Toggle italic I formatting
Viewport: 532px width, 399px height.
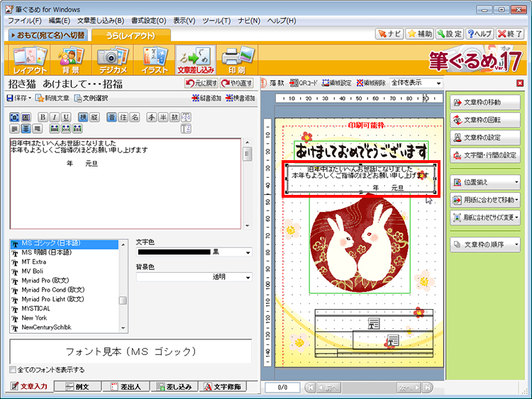[55, 118]
